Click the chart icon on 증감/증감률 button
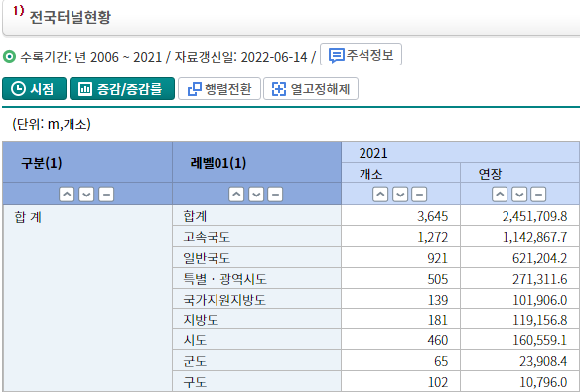Image resolution: width=580 pixels, height=392 pixels. (85, 89)
